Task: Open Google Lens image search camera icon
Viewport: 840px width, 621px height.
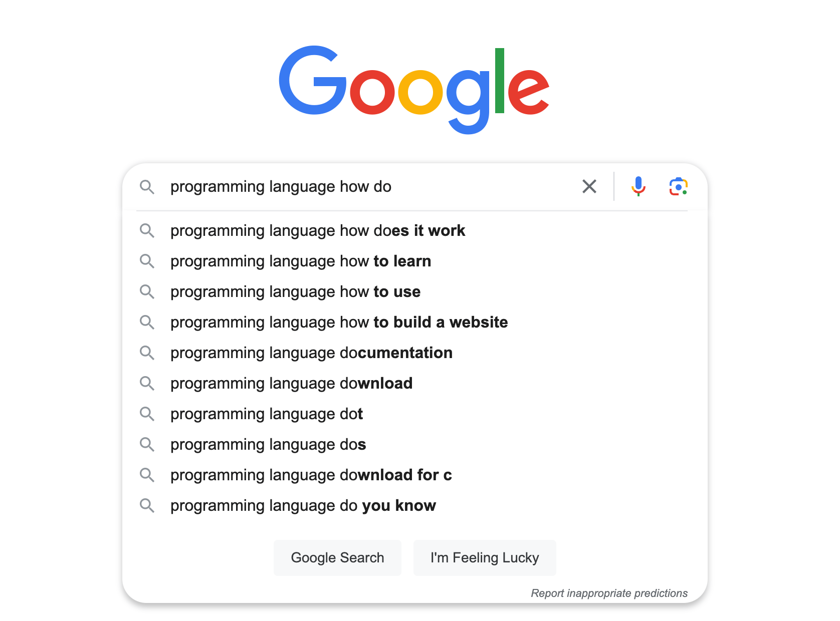Action: [678, 186]
